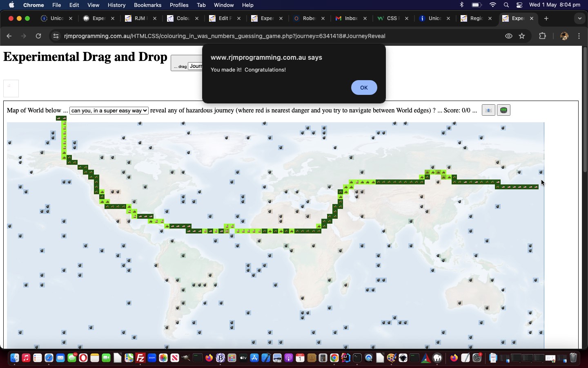Click OK in the congratulations dialog
Viewport: 588px width, 368px height.
[x=364, y=88]
